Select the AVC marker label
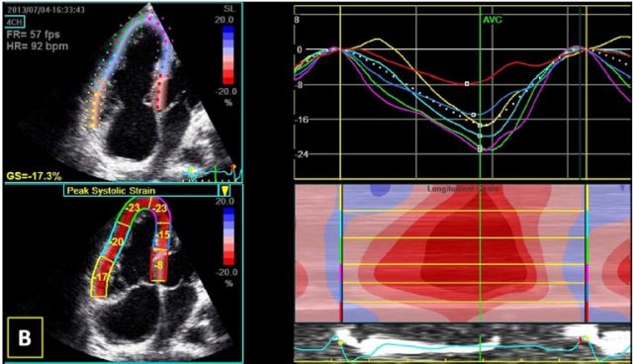Viewport: 633px width, 364px height. click(x=493, y=20)
